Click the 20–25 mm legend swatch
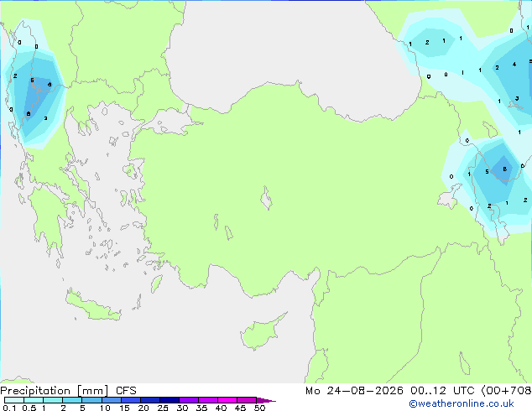 pyautogui.click(x=149, y=400)
